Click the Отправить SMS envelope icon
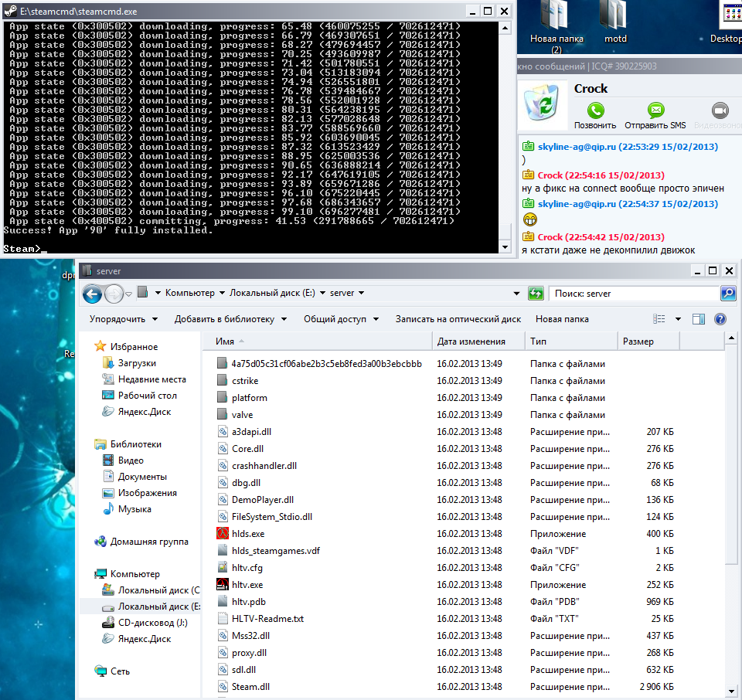Viewport: 742px width, 700px height. pos(655,110)
